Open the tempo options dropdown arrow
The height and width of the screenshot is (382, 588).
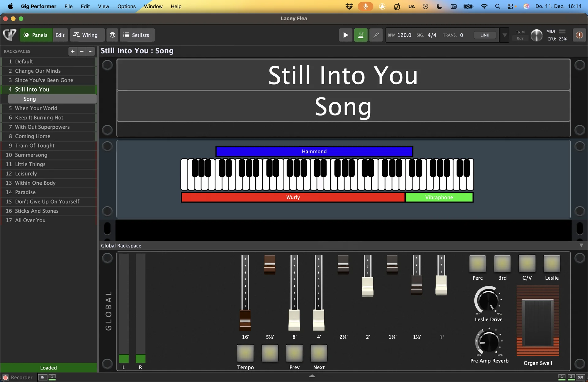click(504, 35)
